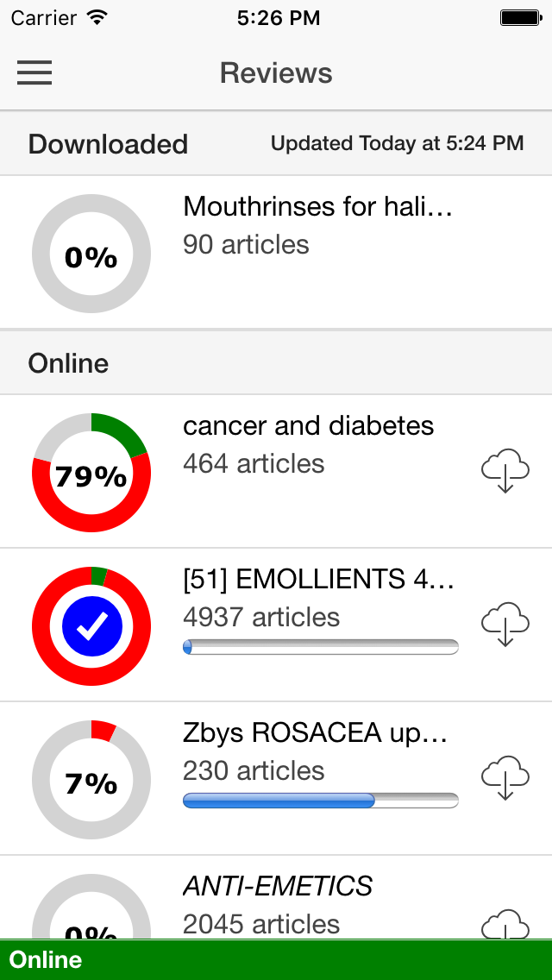Tap the battery icon in status bar
Image resolution: width=552 pixels, height=980 pixels.
520,17
